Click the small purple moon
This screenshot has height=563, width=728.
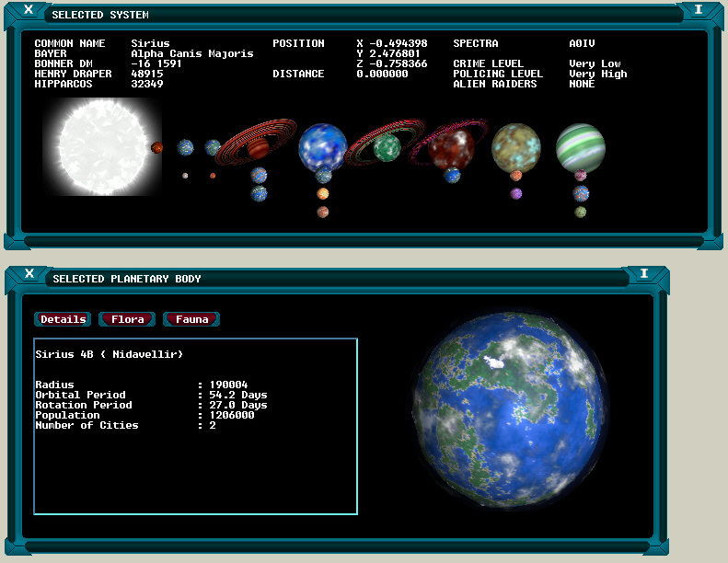click(x=515, y=194)
